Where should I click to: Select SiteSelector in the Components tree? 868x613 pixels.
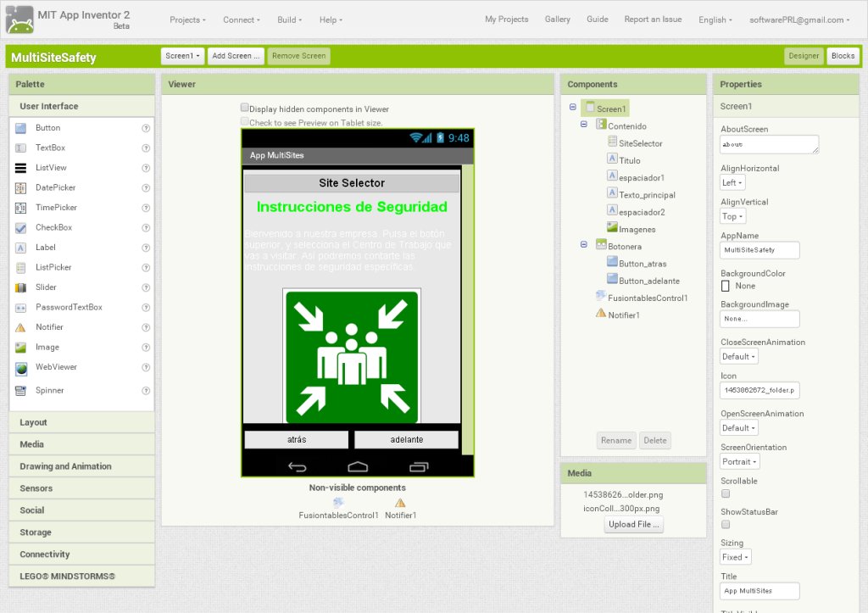pos(641,143)
